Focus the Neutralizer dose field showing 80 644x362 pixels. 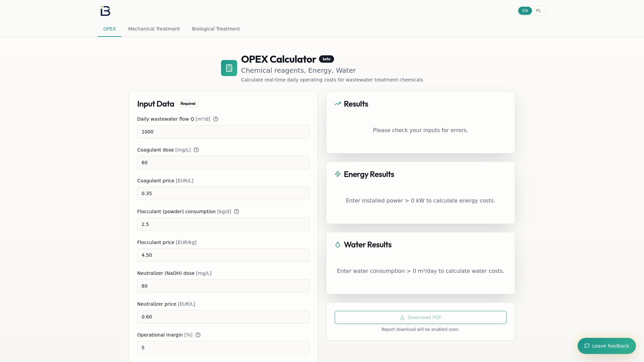tap(223, 286)
